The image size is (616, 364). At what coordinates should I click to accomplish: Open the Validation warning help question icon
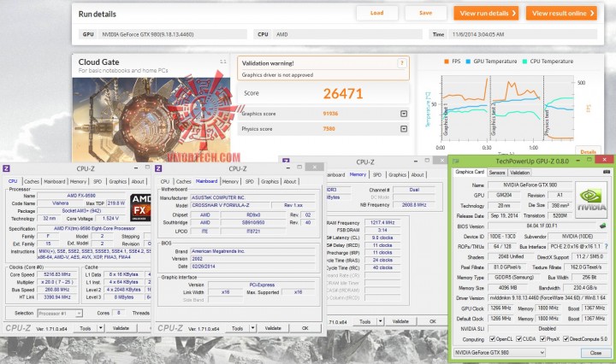401,63
